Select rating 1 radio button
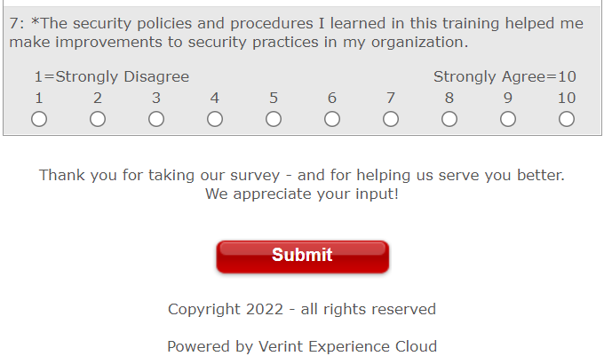This screenshot has height=364, width=612. pyautogui.click(x=39, y=119)
